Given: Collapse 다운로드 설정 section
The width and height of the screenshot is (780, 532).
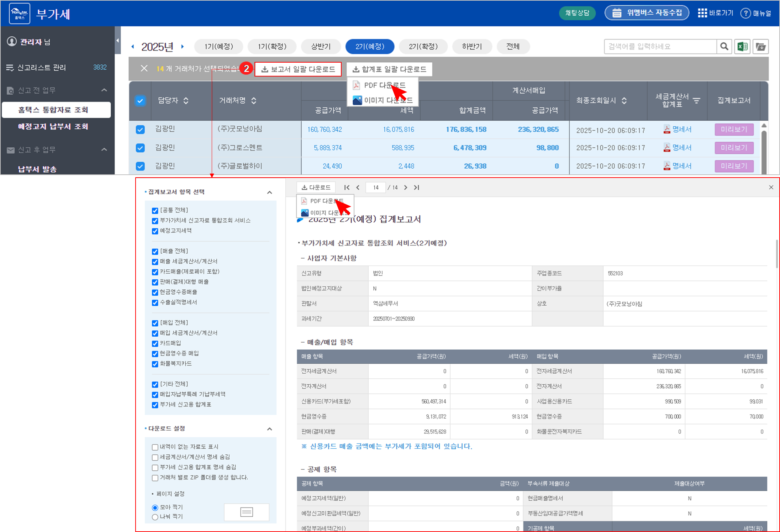Looking at the screenshot, I should tap(269, 429).
